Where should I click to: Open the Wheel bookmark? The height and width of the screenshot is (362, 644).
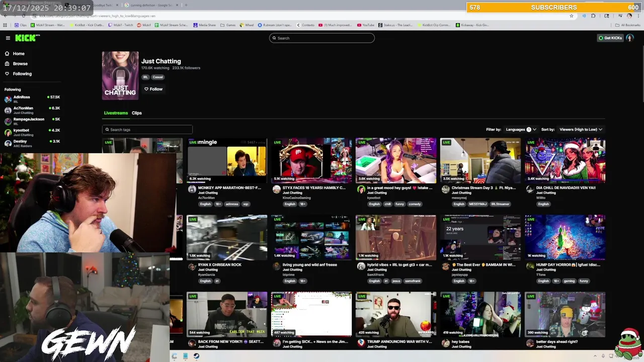tap(247, 25)
